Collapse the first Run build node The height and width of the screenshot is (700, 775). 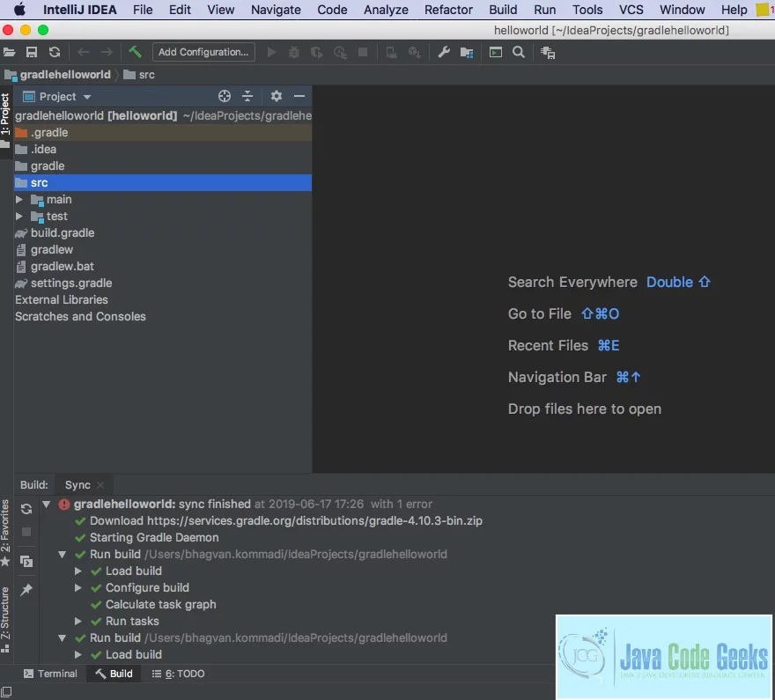(63, 554)
